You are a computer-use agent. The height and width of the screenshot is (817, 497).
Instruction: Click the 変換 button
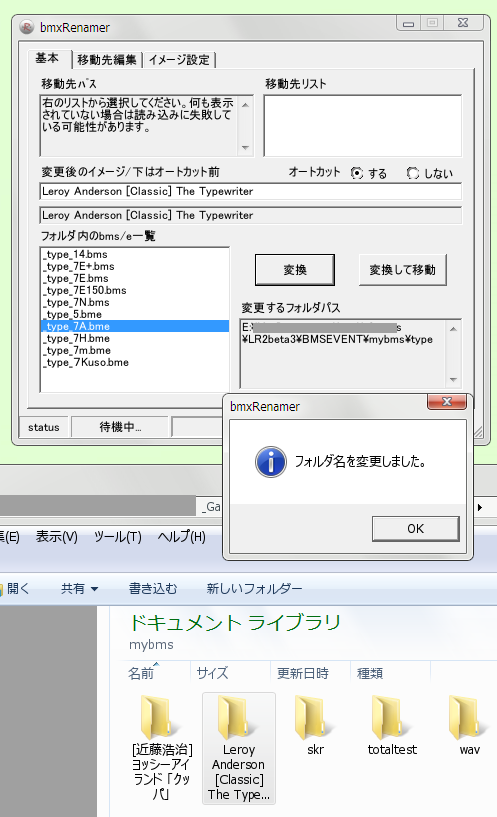tap(295, 270)
